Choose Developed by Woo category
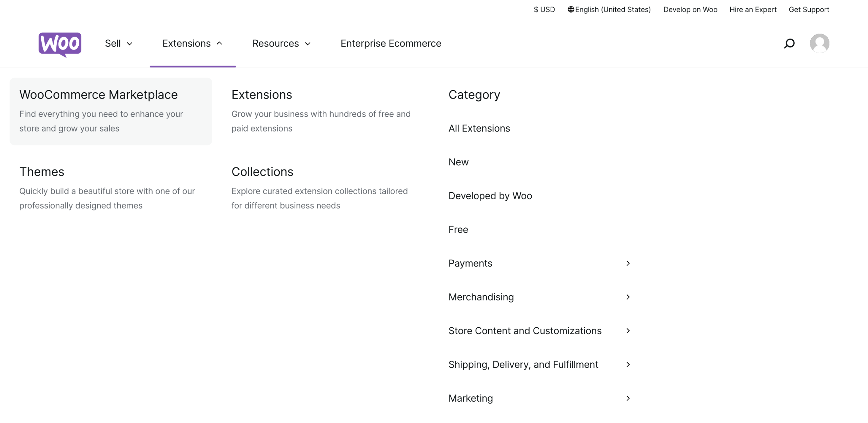The image size is (868, 423). coord(490,196)
